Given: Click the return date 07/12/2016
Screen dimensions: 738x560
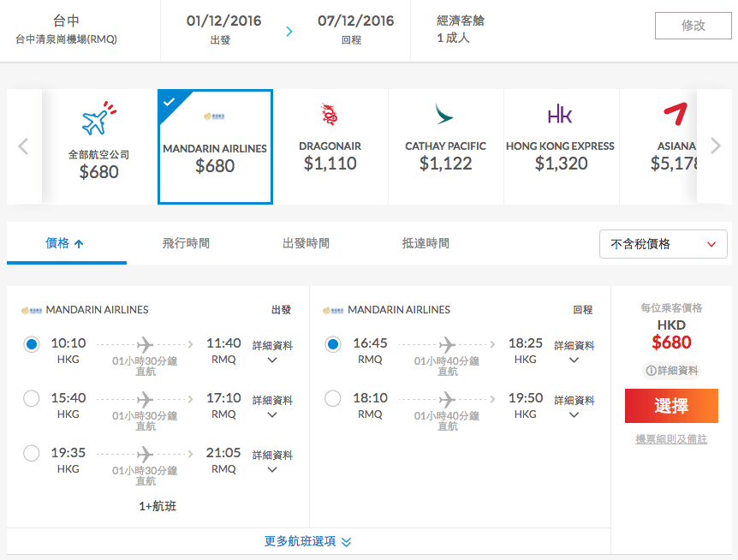Looking at the screenshot, I should 356,21.
